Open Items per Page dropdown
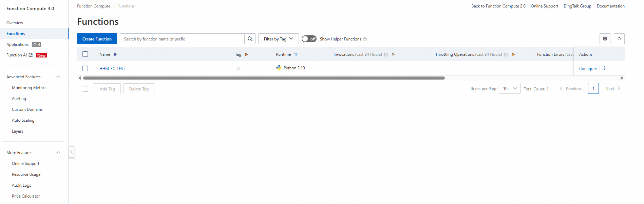The width and height of the screenshot is (644, 204). [509, 88]
